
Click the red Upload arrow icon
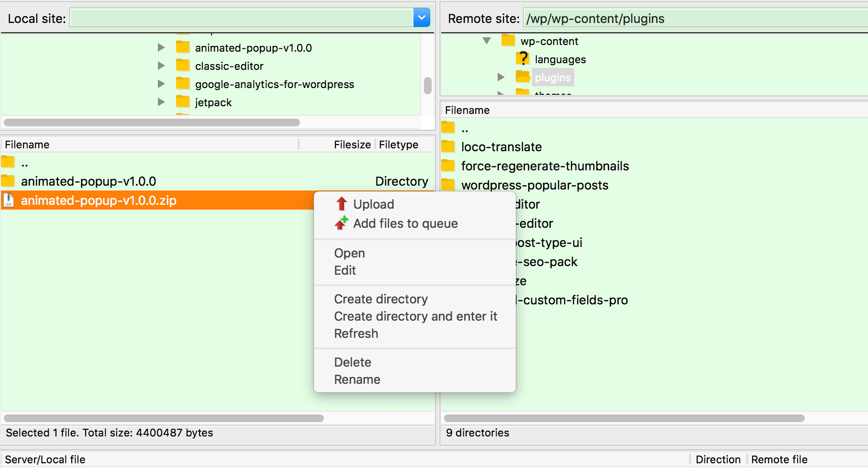click(x=341, y=204)
